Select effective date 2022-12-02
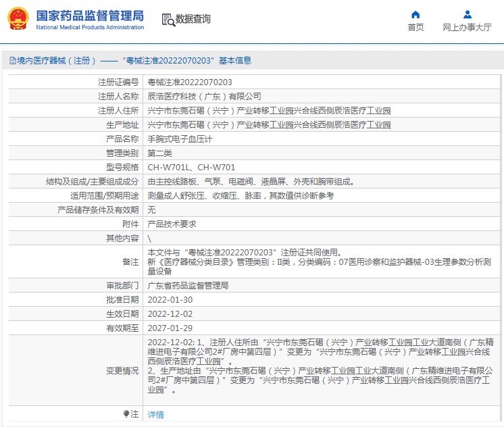 click(170, 313)
